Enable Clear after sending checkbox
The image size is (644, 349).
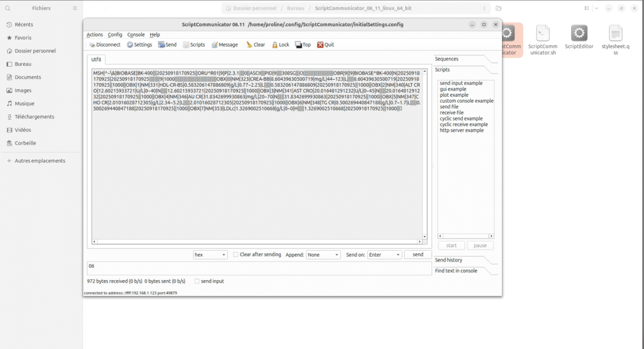236,254
